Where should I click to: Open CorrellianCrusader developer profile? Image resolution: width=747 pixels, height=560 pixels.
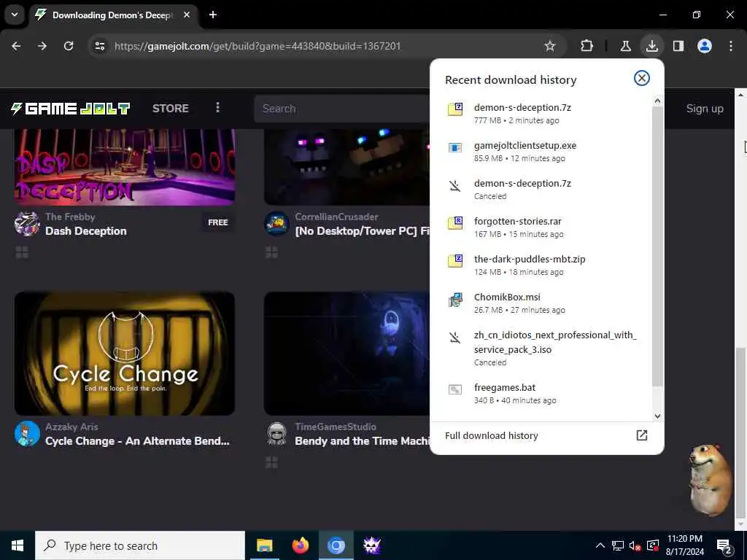coord(336,217)
